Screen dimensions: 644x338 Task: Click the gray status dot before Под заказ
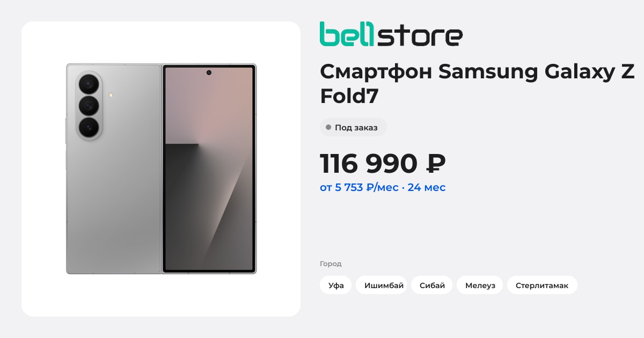point(328,128)
